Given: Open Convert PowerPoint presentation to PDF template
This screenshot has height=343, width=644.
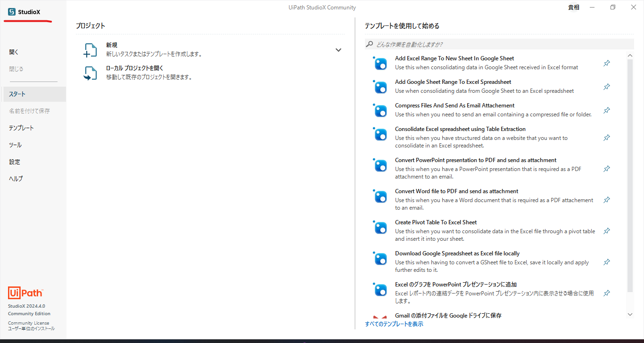Looking at the screenshot, I should click(476, 160).
